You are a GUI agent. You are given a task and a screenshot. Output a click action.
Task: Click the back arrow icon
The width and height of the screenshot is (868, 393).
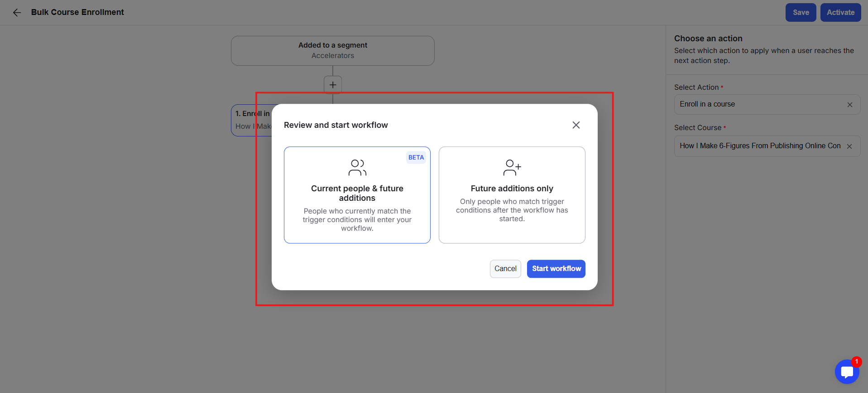tap(17, 13)
